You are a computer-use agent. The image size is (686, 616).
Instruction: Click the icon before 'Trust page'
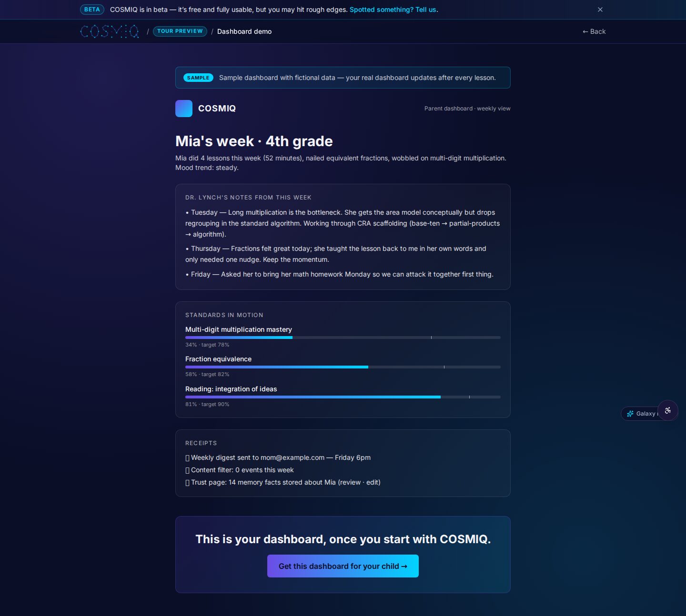[188, 483]
